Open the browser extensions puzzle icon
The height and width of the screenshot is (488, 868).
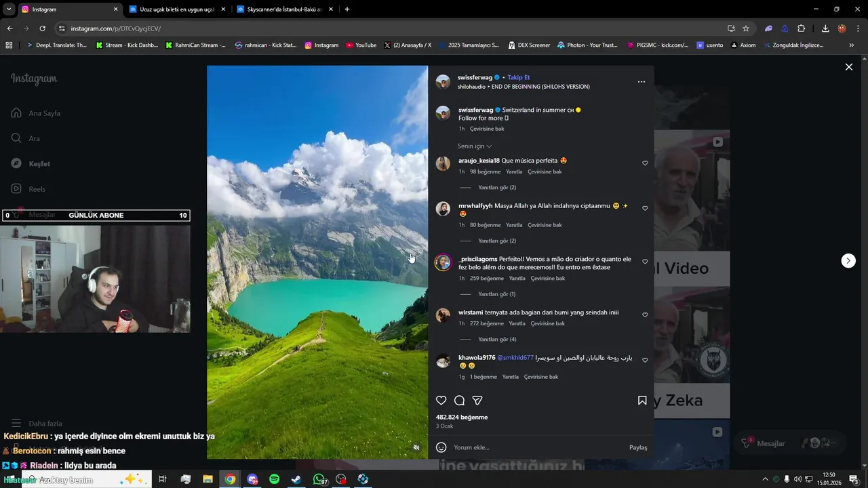click(801, 28)
